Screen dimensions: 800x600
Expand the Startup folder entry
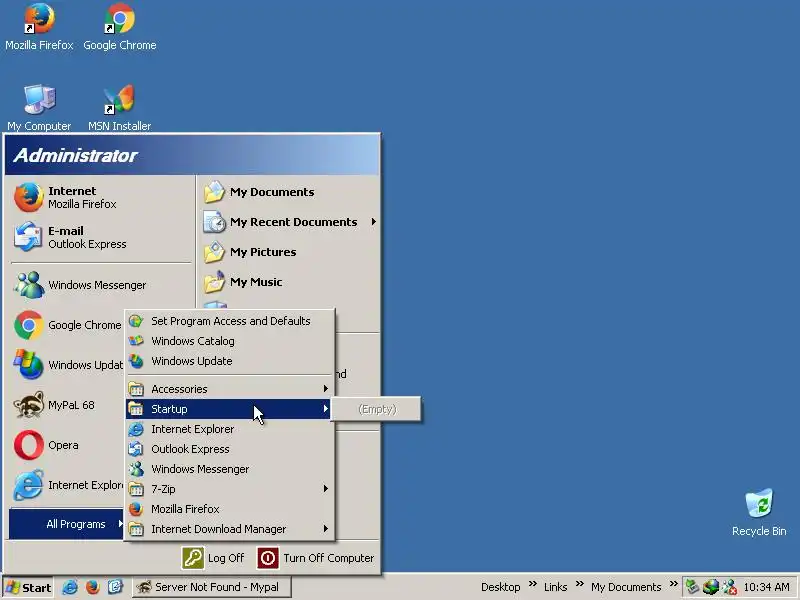230,409
